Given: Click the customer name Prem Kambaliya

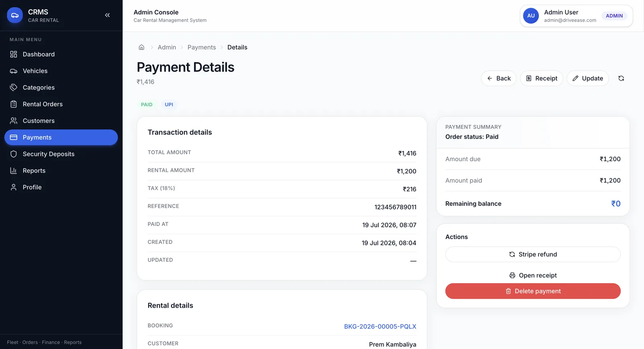Looking at the screenshot, I should point(392,345).
